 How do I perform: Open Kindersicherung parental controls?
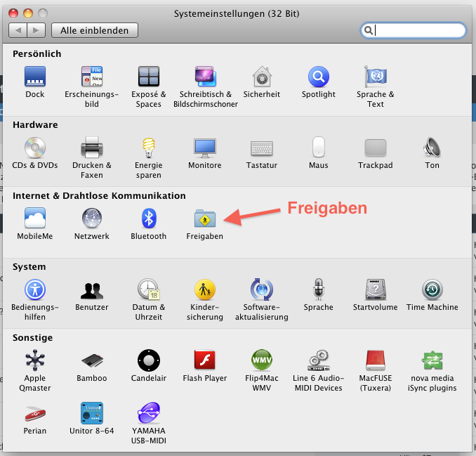(205, 289)
